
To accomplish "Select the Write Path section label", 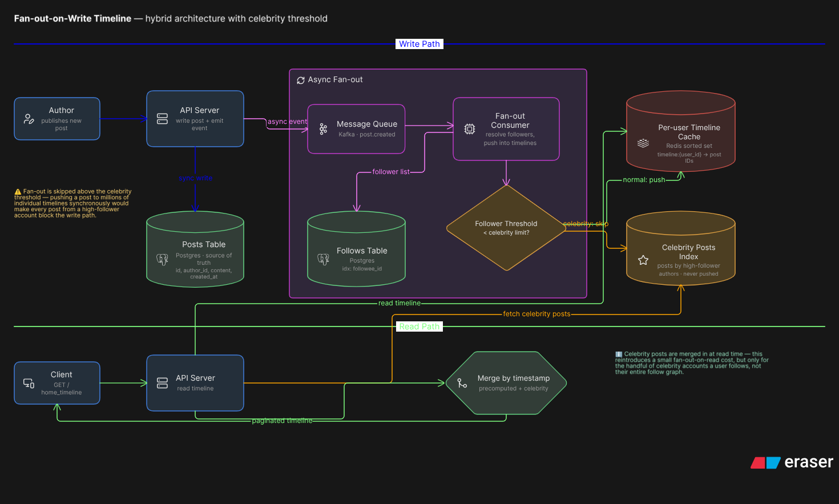I will point(419,44).
